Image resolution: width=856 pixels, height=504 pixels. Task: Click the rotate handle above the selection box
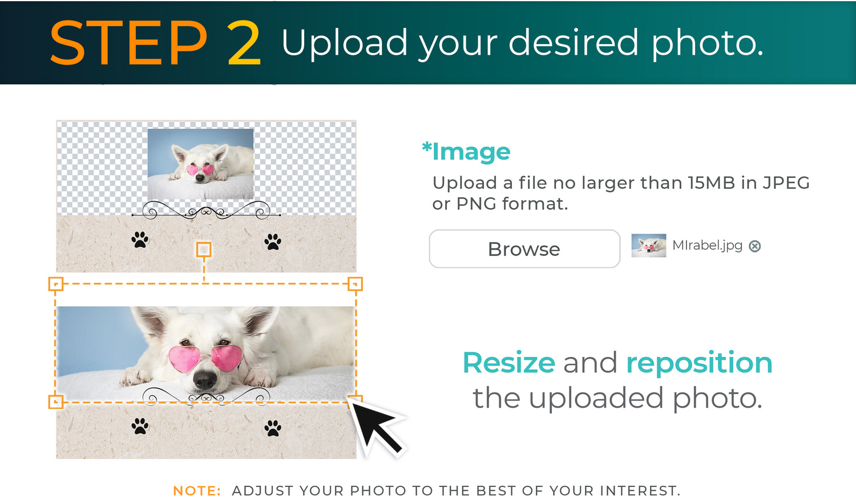tap(204, 249)
